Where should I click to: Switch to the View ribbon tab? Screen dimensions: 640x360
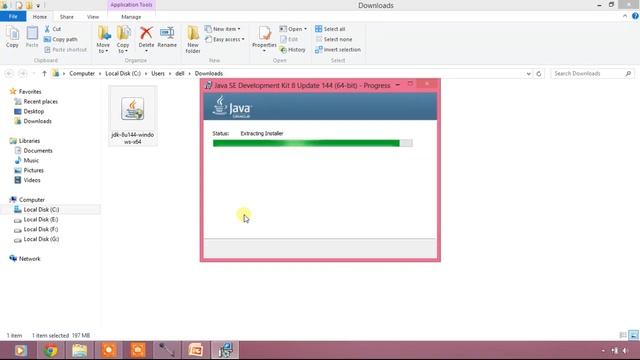point(93,17)
